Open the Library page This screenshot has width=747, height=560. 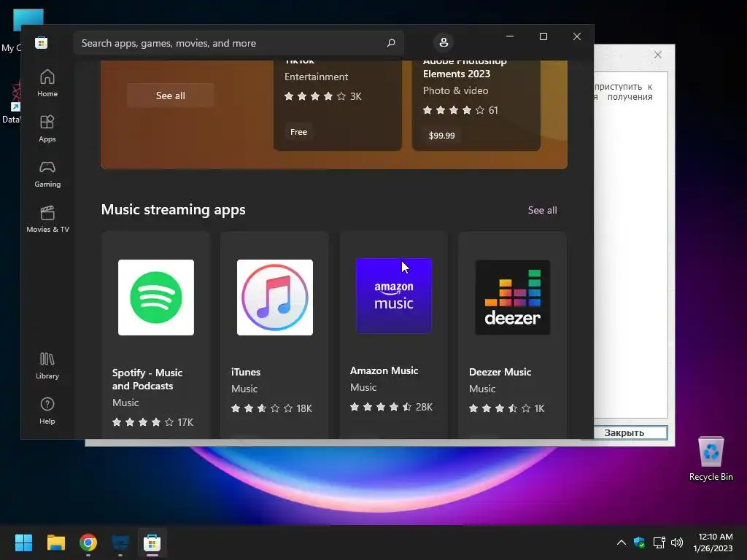point(47,366)
